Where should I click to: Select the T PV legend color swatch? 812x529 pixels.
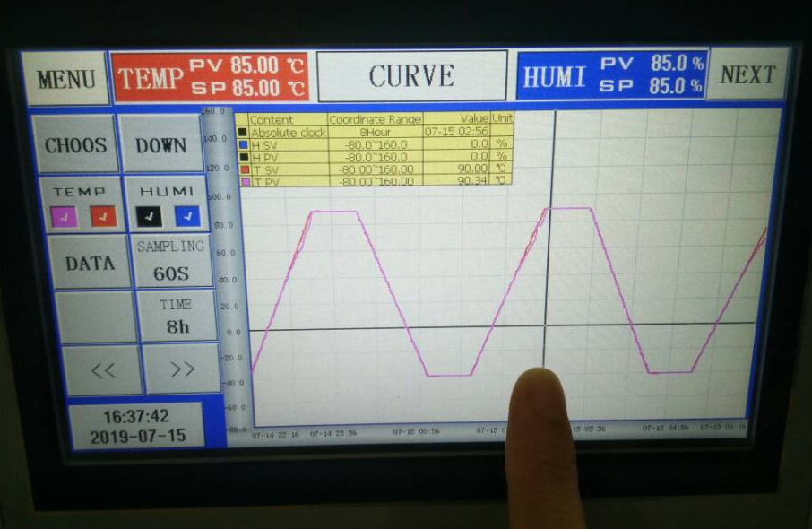click(243, 181)
